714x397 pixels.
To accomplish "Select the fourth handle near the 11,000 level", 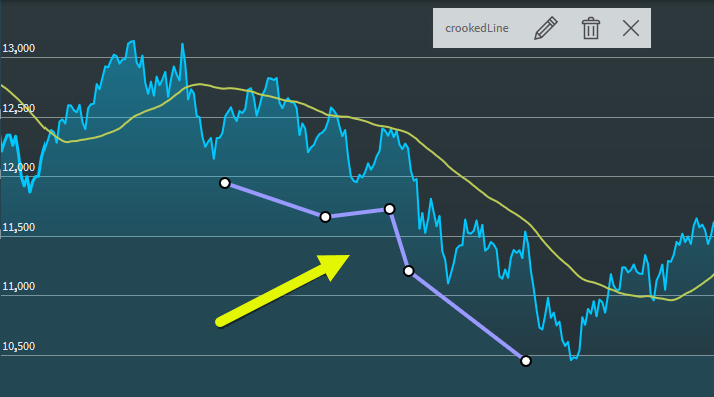I will [x=408, y=271].
